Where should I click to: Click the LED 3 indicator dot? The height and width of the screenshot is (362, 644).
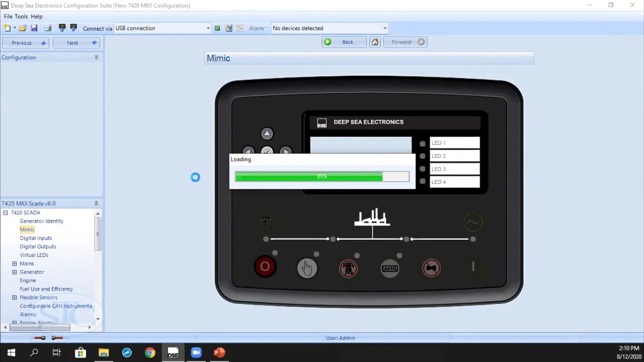(423, 169)
